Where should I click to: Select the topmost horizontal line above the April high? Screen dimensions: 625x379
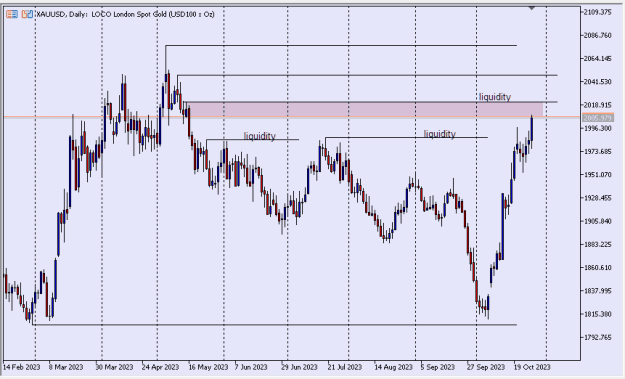click(341, 45)
